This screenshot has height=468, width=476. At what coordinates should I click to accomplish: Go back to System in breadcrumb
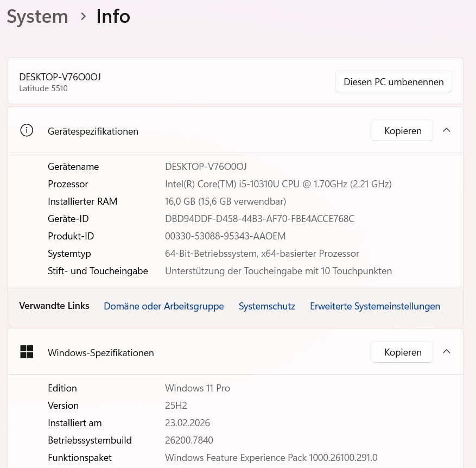click(x=37, y=16)
